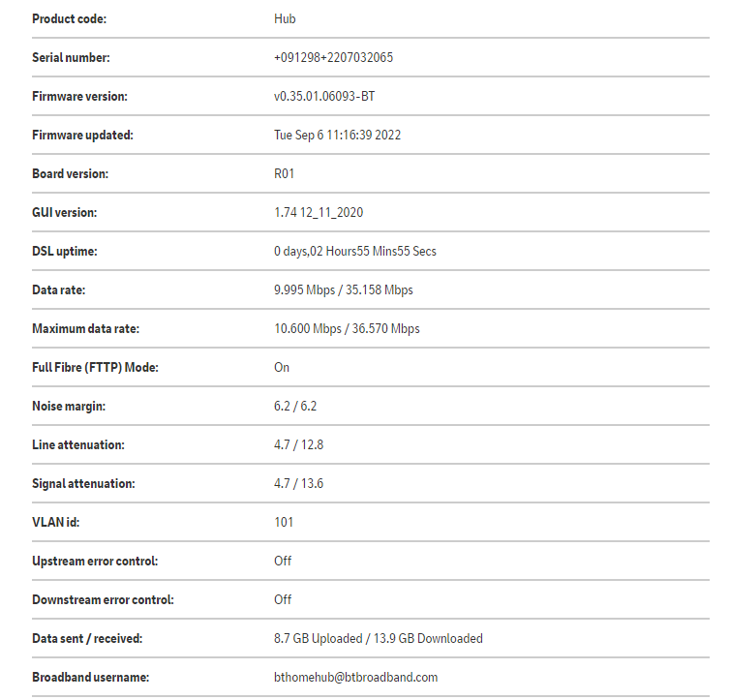Click the Downstream error control Off value

click(283, 600)
